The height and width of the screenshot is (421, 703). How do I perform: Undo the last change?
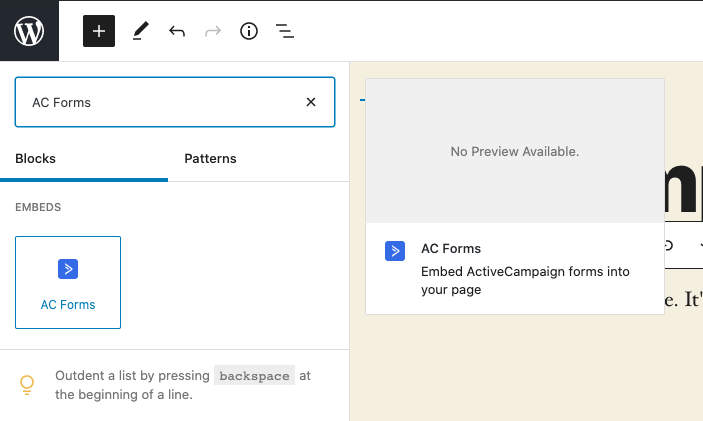point(177,31)
